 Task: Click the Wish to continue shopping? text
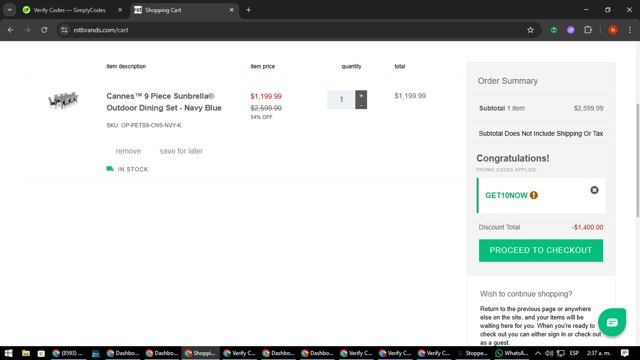click(526, 294)
